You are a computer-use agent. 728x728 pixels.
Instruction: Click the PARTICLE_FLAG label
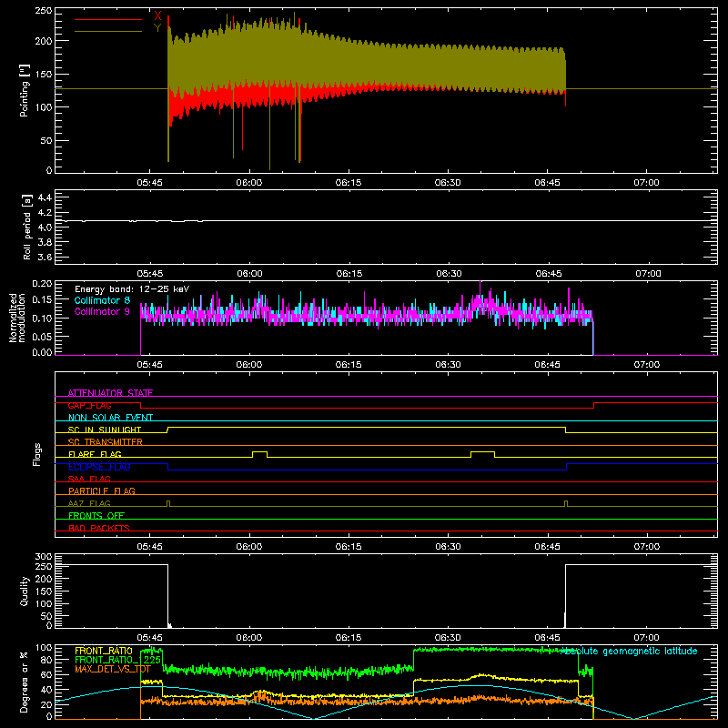point(102,490)
